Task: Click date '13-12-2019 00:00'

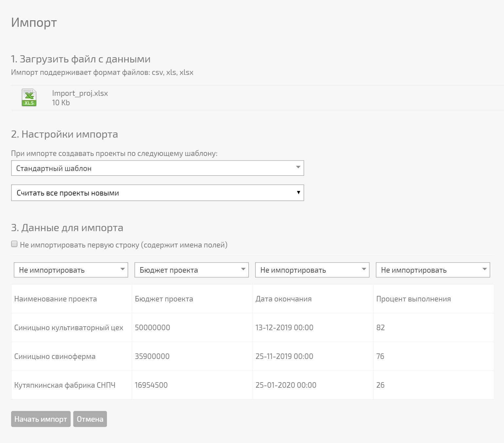Action: tap(284, 328)
